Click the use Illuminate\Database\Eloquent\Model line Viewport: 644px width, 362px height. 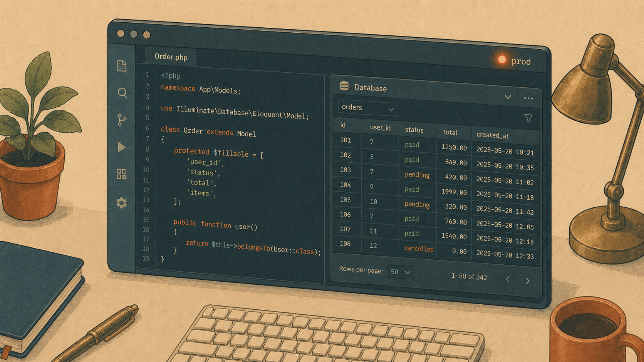tap(235, 112)
